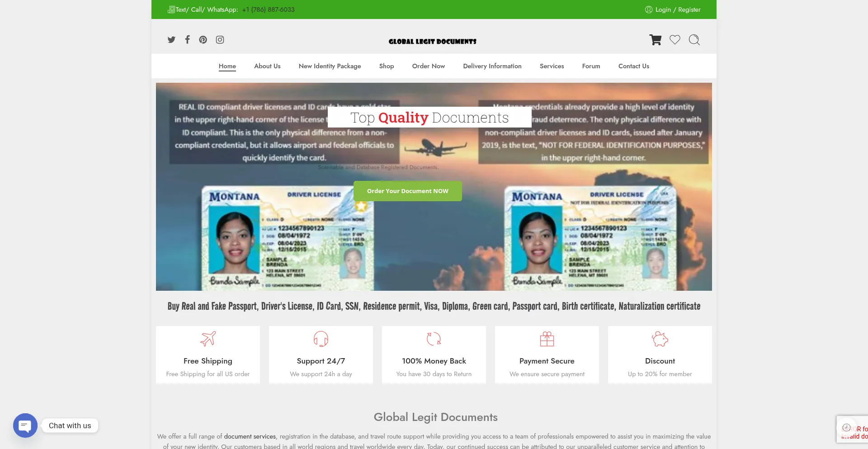Screen dimensions: 868x449
Task: Click the piggy bank icon above Discount
Action: tap(660, 339)
